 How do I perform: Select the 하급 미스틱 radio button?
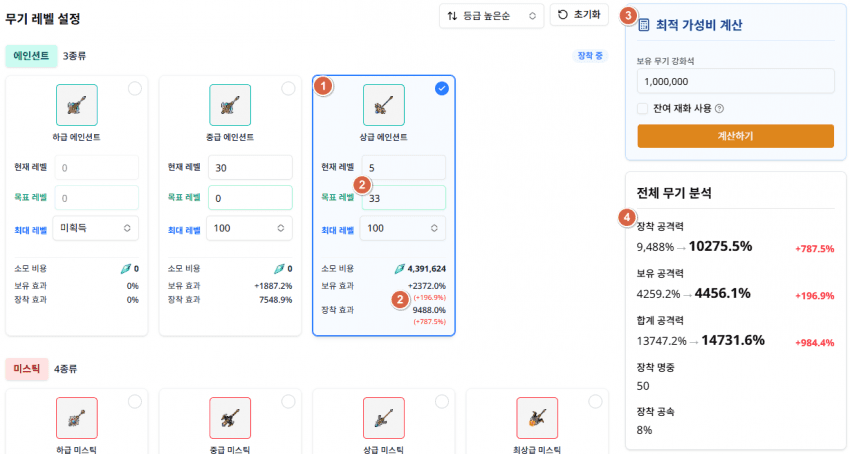coord(134,401)
